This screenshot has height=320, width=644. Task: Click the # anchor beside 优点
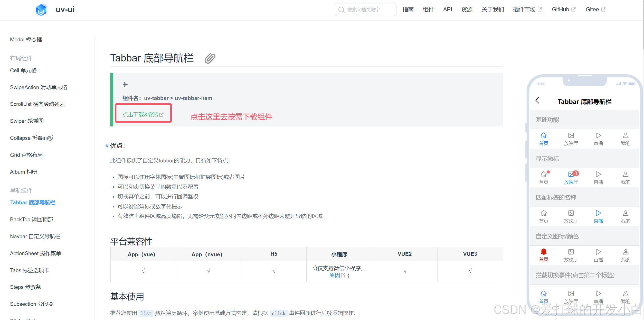(107, 146)
